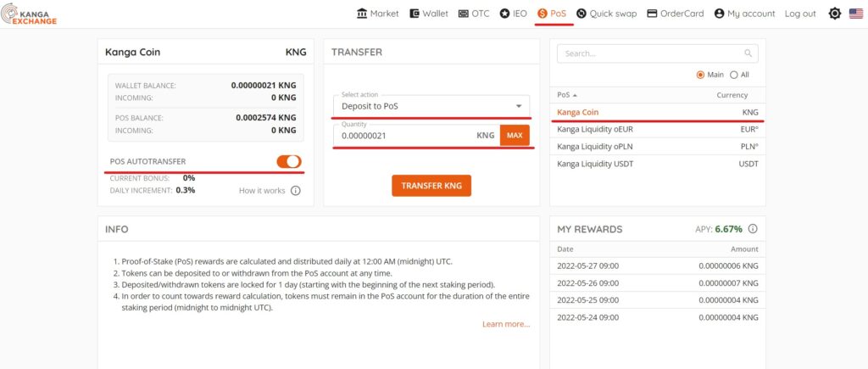Click the APY 6.67% value
Screen dimensions: 868x369
click(x=728, y=229)
